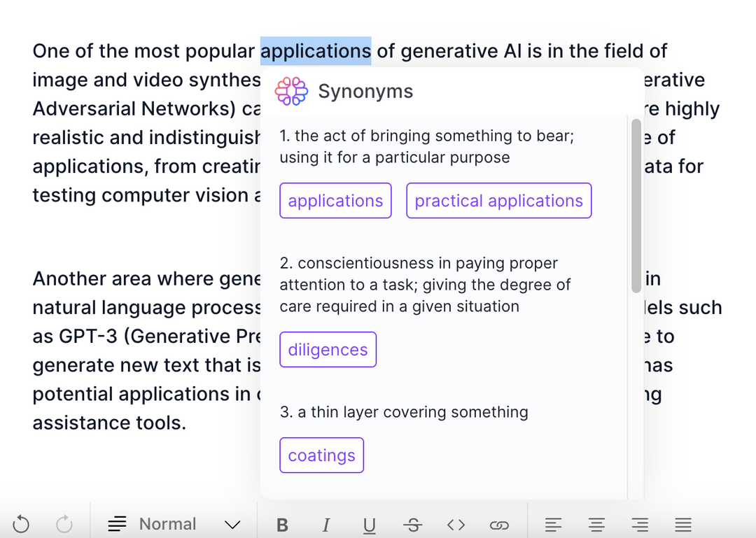Align the text right

point(640,524)
